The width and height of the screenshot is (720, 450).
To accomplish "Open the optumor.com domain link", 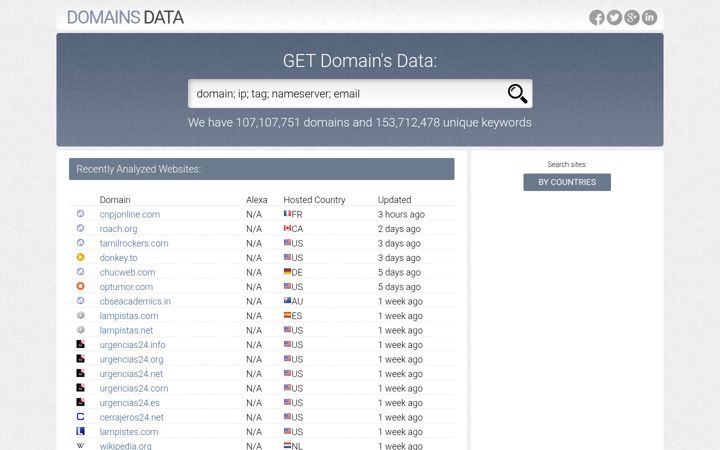I will (x=126, y=287).
